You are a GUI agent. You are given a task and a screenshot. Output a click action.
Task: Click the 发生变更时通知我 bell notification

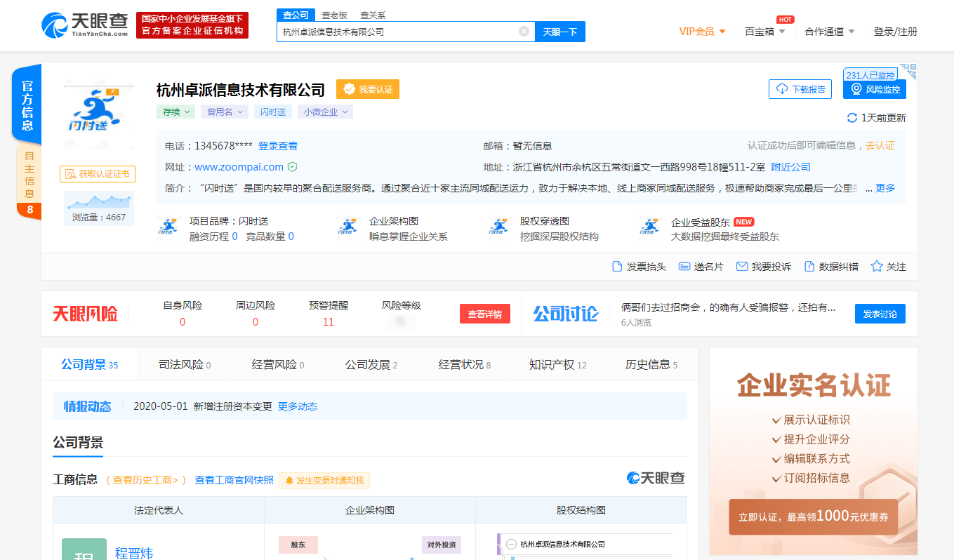(x=324, y=481)
